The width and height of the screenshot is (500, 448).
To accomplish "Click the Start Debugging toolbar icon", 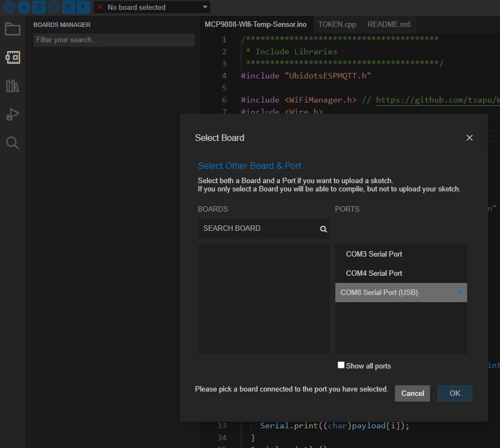I will (x=54, y=7).
